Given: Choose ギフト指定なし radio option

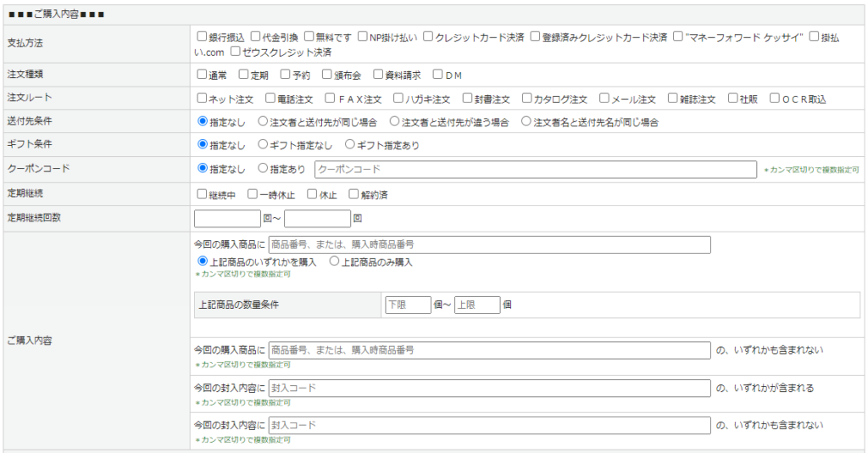Looking at the screenshot, I should pos(263,144).
